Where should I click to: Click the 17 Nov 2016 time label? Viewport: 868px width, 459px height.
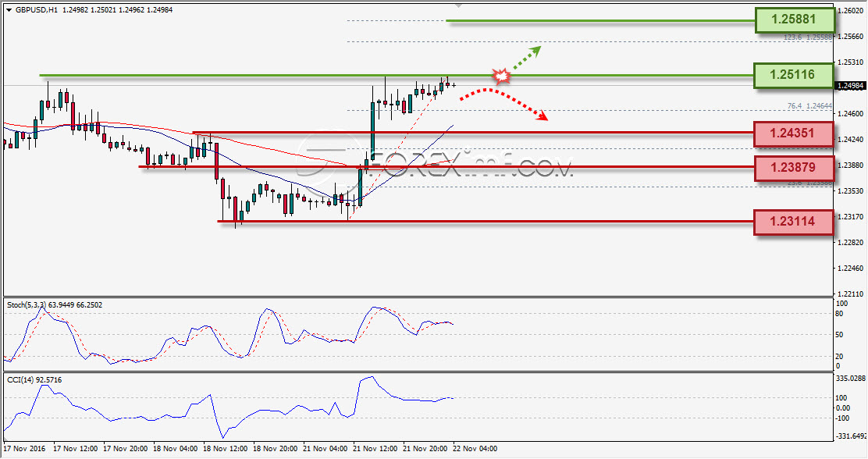point(24,449)
